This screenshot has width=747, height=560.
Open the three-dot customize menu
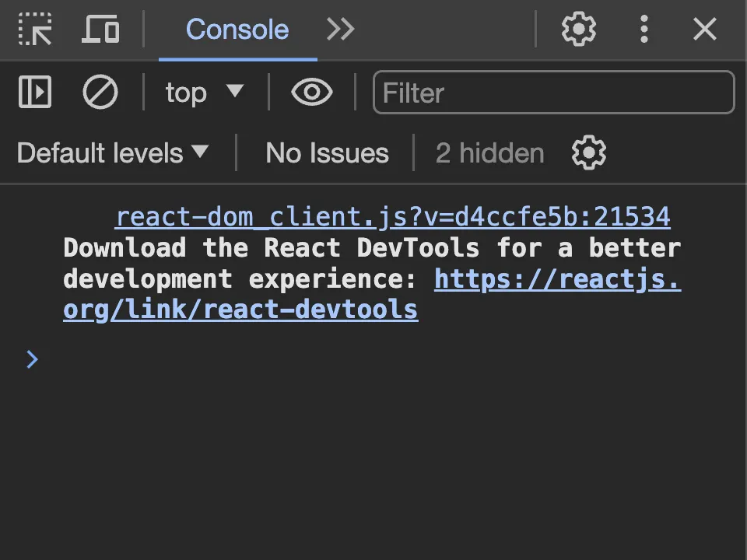pyautogui.click(x=644, y=30)
